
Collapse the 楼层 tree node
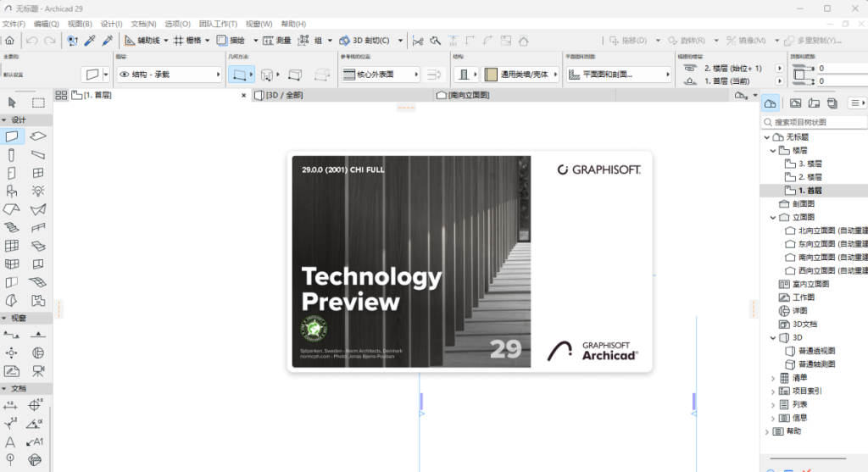(x=772, y=150)
